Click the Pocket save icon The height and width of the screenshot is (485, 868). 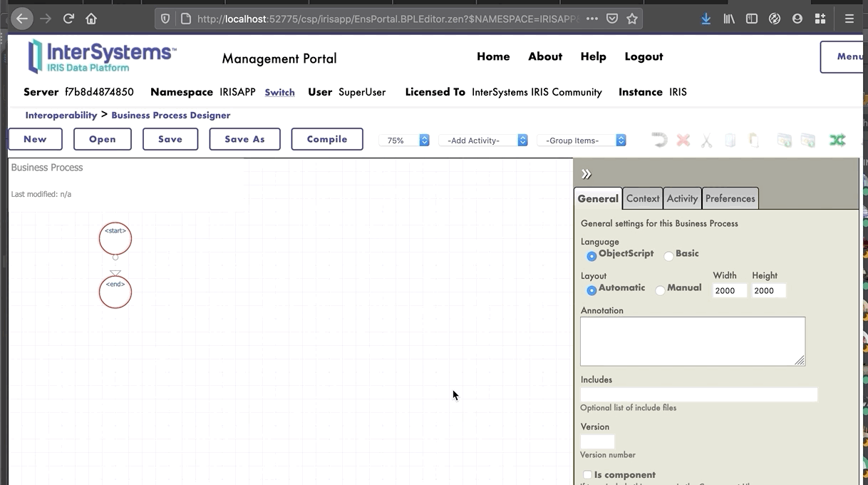(x=612, y=19)
